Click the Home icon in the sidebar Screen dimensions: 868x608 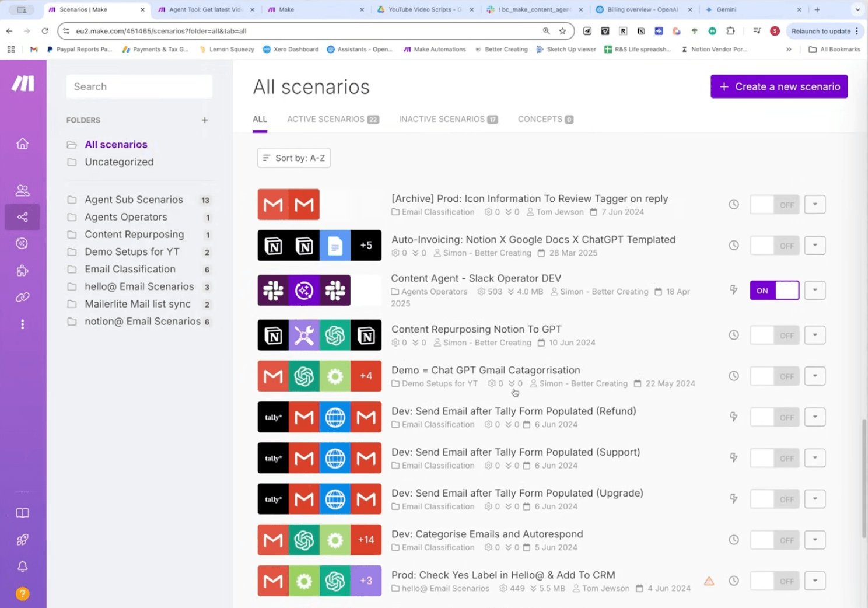(x=22, y=144)
